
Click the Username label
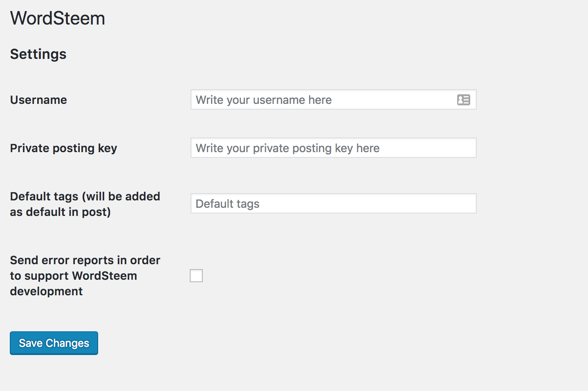38,100
